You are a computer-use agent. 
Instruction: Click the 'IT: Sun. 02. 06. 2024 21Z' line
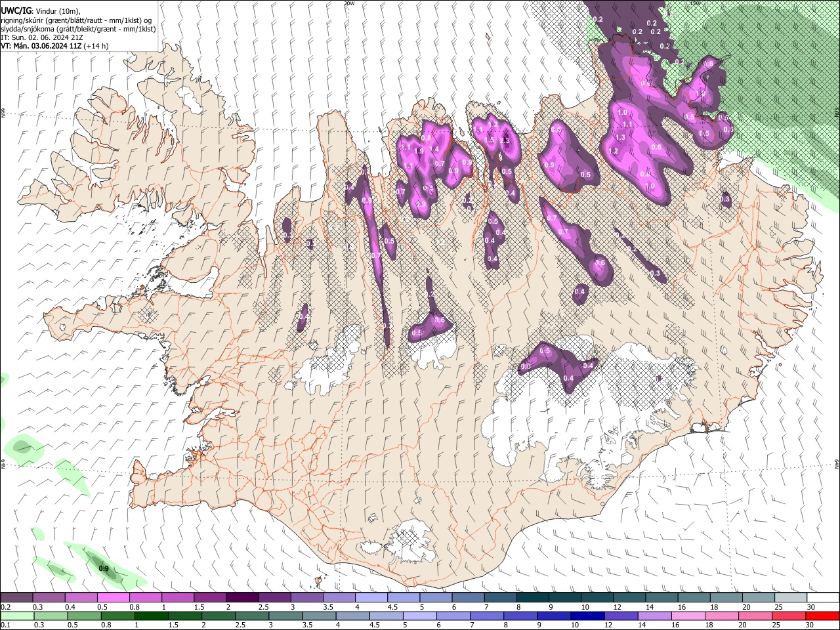tap(43, 37)
